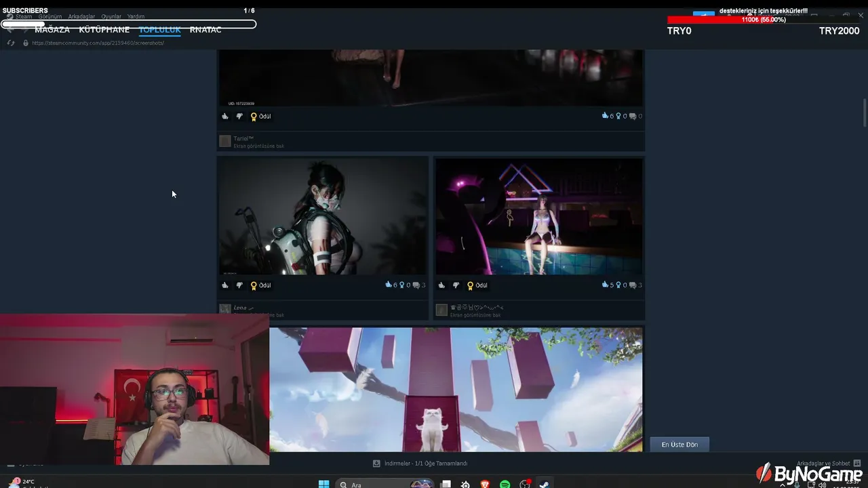The image size is (868, 488).
Task: Switch to the TOPLULUK tab
Action: point(159,30)
